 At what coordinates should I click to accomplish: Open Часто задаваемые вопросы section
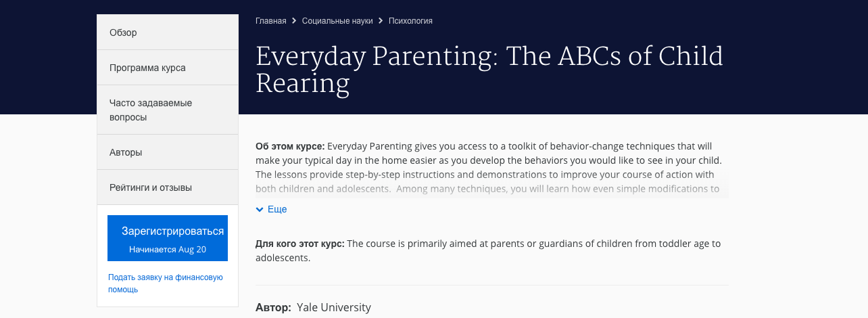point(151,110)
